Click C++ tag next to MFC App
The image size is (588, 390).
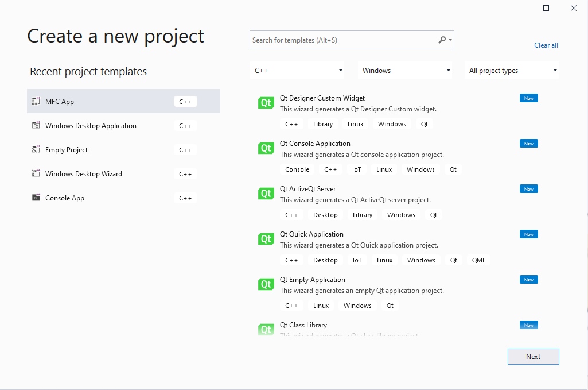click(x=185, y=101)
